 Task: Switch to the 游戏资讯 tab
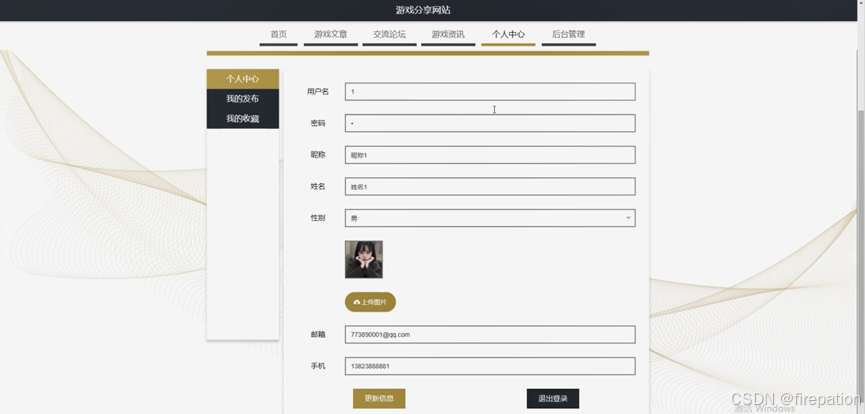click(x=448, y=34)
